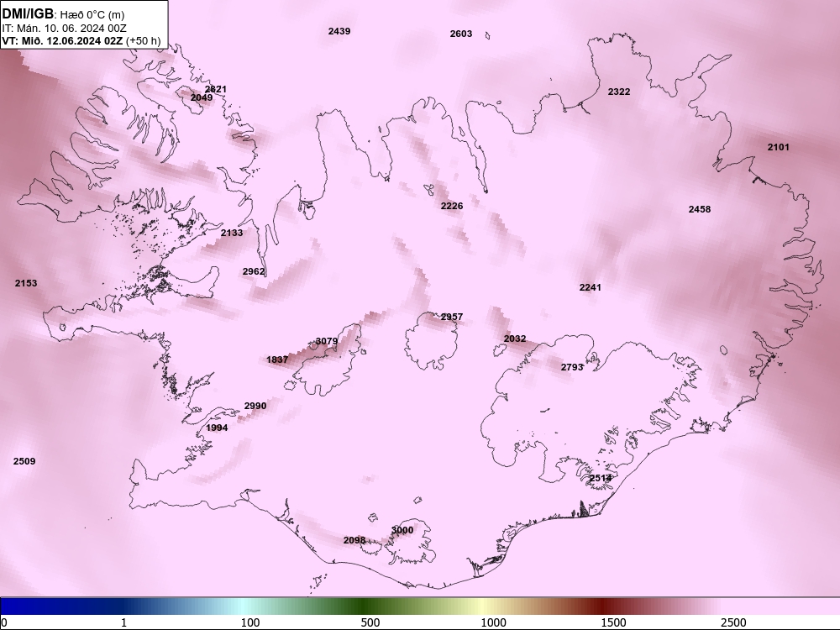Click map value 3079
The height and width of the screenshot is (630, 840).
coord(326,341)
